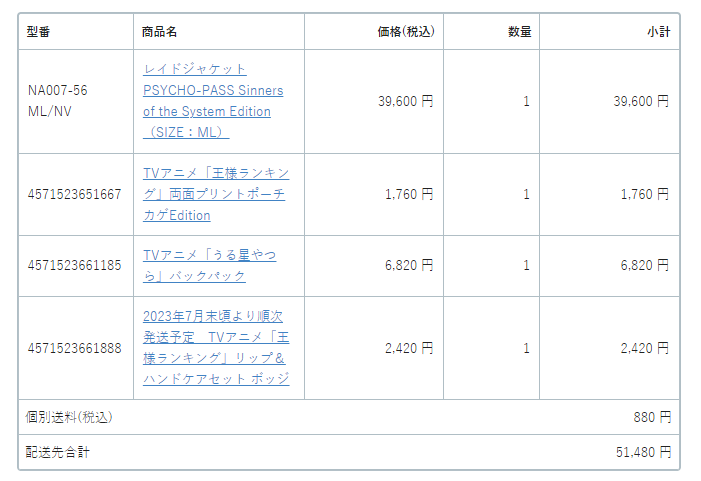Click the 数量 column header

point(519,32)
